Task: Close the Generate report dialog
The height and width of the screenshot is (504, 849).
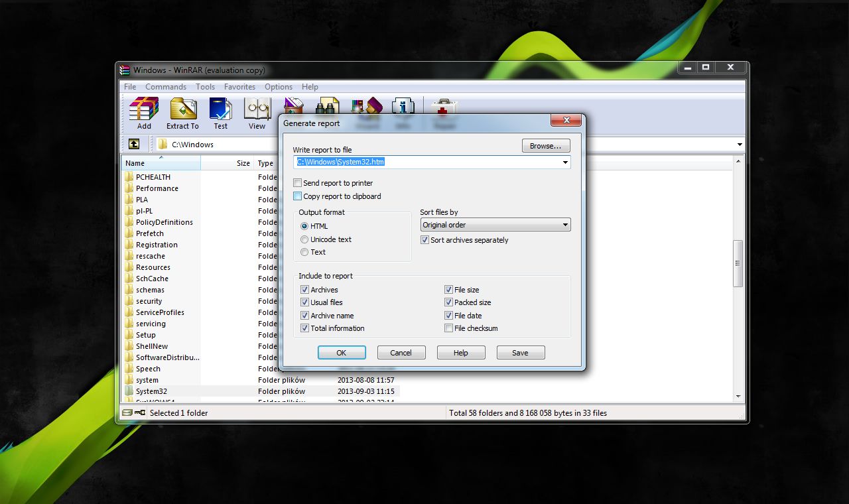Action: pos(566,121)
